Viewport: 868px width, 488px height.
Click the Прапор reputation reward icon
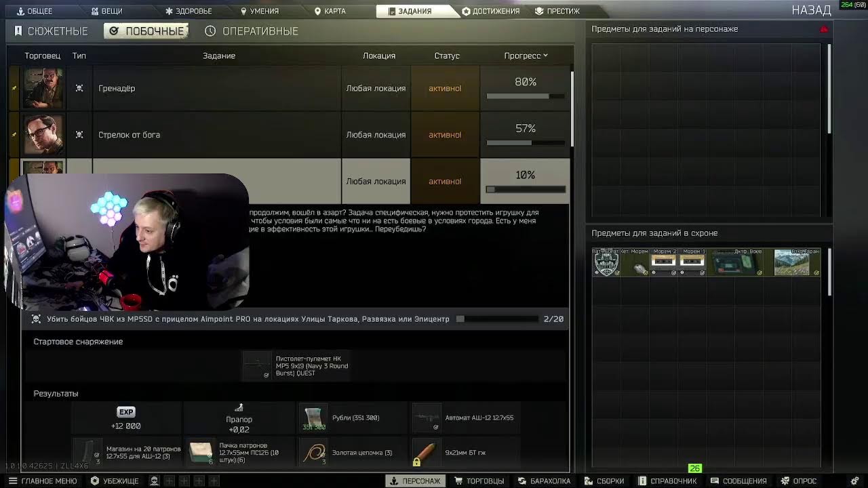tap(239, 408)
